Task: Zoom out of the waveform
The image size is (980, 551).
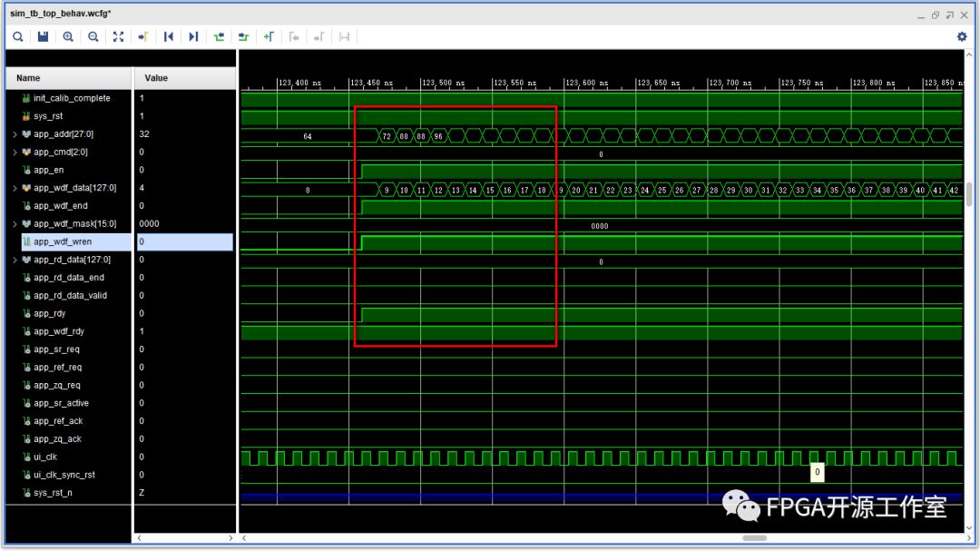Action: pyautogui.click(x=93, y=36)
